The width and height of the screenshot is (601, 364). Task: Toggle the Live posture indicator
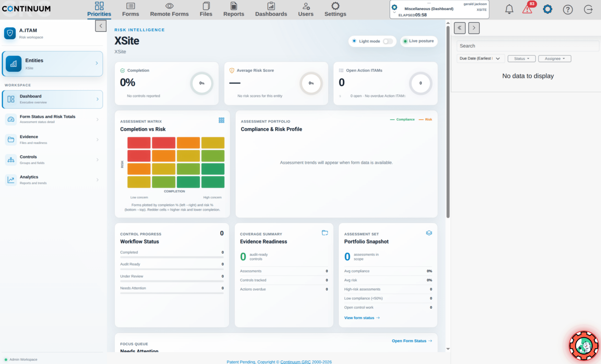pos(419,41)
